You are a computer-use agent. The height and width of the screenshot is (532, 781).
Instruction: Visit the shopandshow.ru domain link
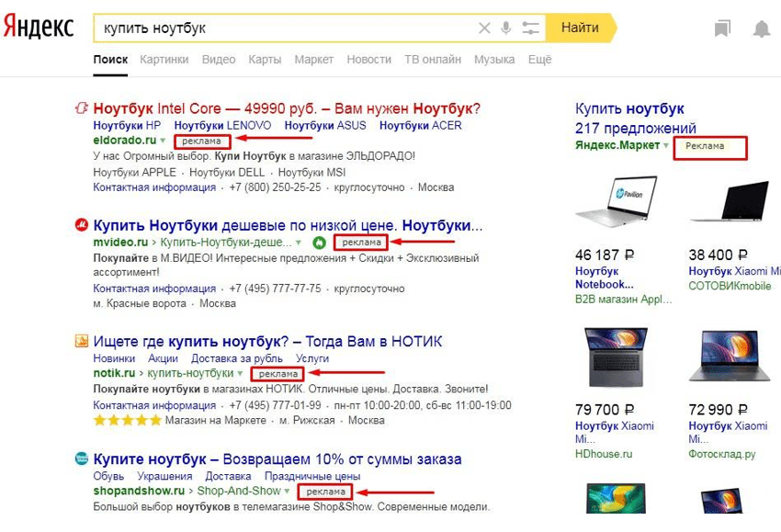(139, 491)
